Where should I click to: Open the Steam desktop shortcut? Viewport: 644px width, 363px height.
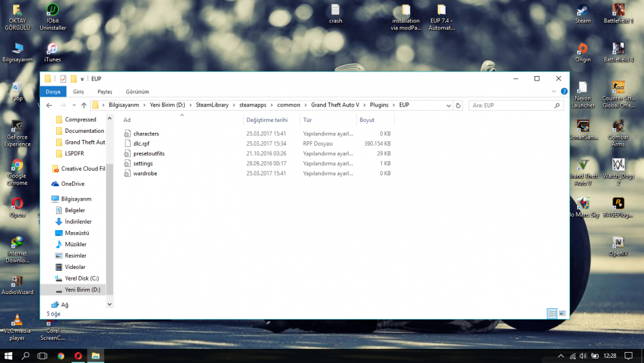[582, 13]
